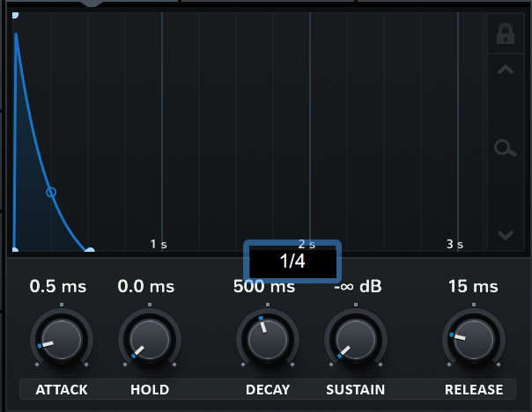The image size is (532, 412).
Task: Click the 1 s time marker
Action: pos(159,244)
